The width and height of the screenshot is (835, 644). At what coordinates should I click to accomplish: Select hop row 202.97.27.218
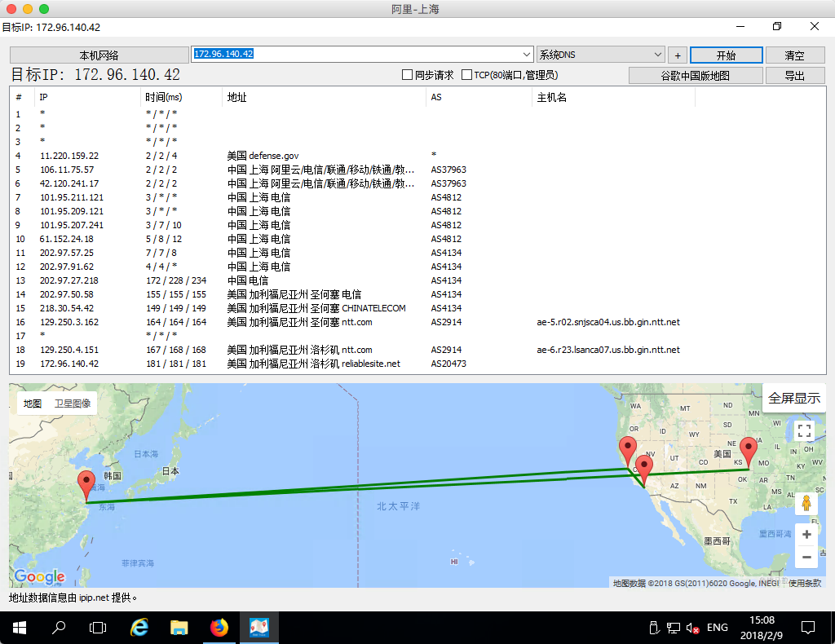(x=417, y=280)
